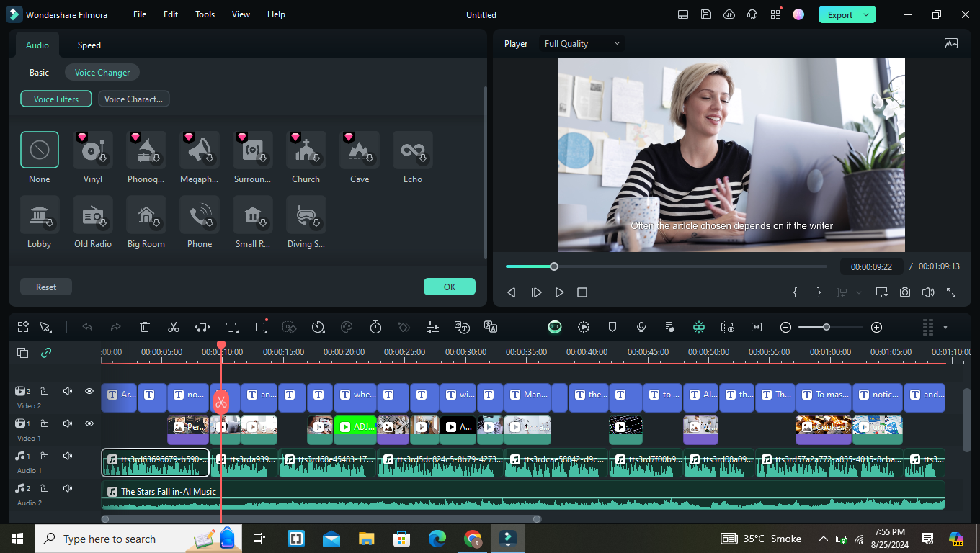980x553 pixels.
Task: Apply the Phone voice filter
Action: pos(200,215)
